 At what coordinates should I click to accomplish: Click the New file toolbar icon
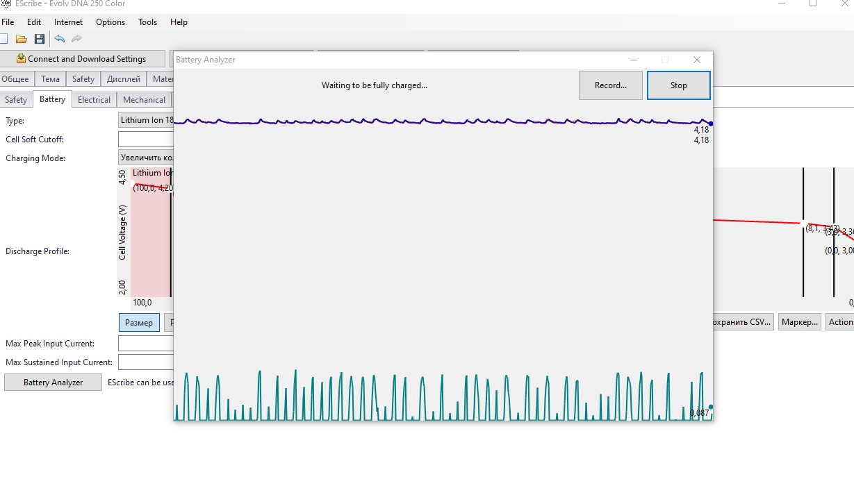tap(4, 39)
